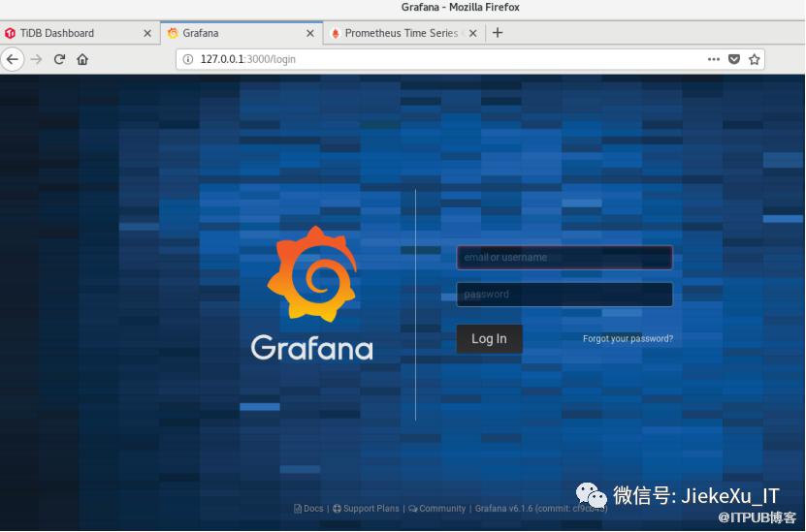
Task: Click the forward navigation arrow
Action: coord(36,59)
